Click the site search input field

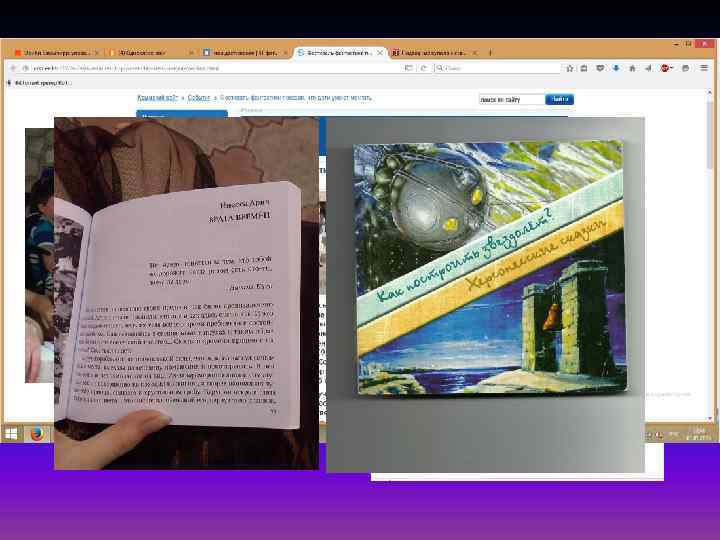[512, 99]
